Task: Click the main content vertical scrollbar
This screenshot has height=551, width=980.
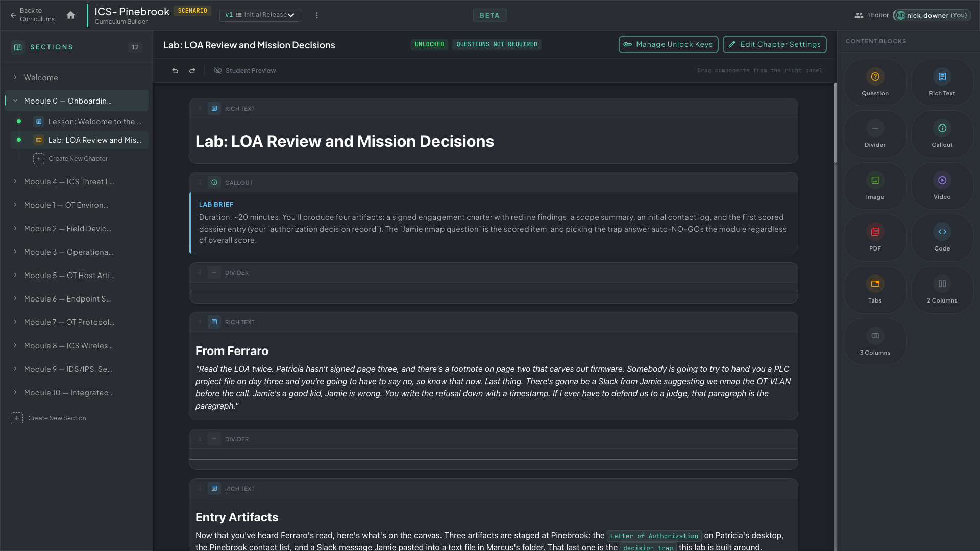Action: click(836, 122)
